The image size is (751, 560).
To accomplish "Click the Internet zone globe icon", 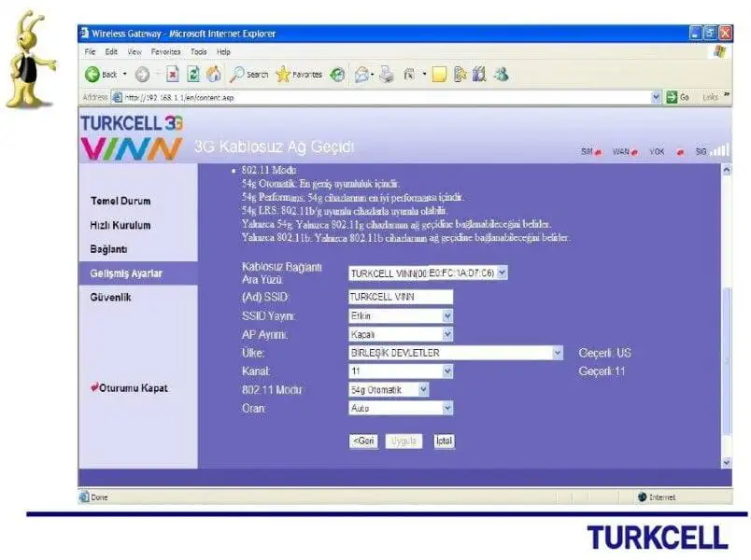I will (643, 497).
